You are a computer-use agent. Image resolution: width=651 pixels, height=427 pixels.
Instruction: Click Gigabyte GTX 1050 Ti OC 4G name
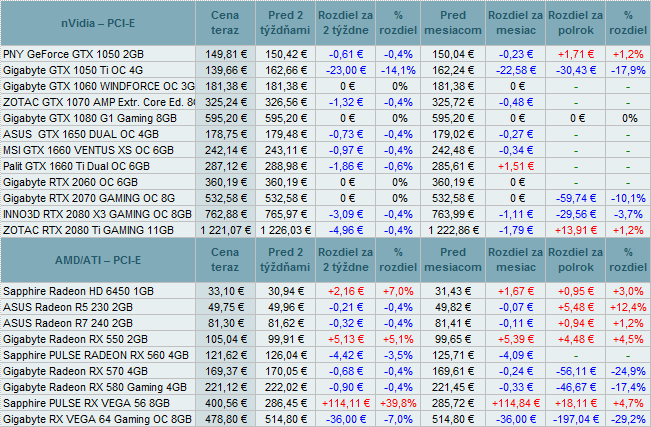[73, 70]
